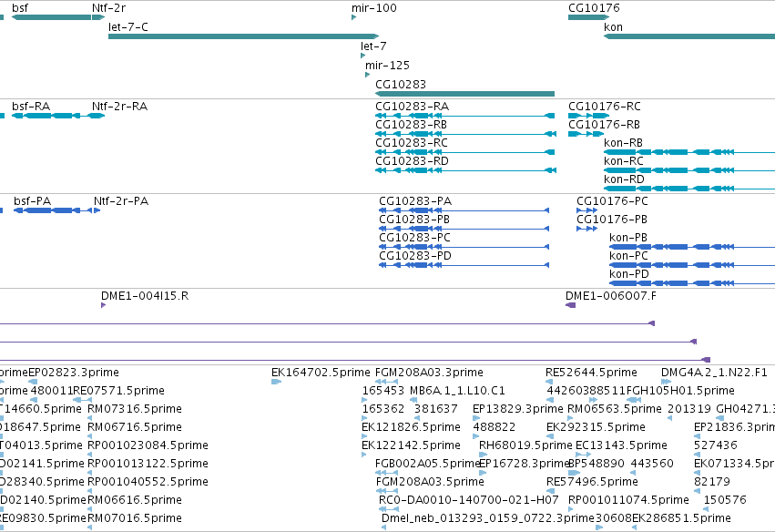Click the let-7 miRNA gene label
This screenshot has width=775, height=532.
click(373, 46)
